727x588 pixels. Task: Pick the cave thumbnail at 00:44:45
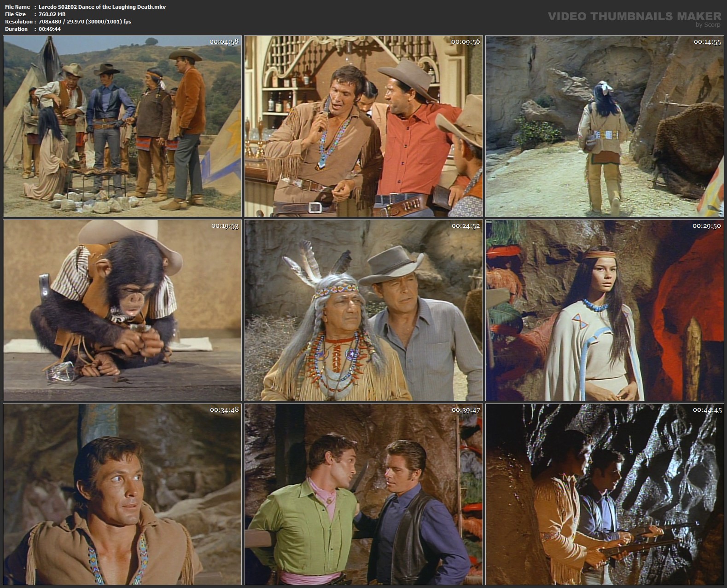(605, 494)
